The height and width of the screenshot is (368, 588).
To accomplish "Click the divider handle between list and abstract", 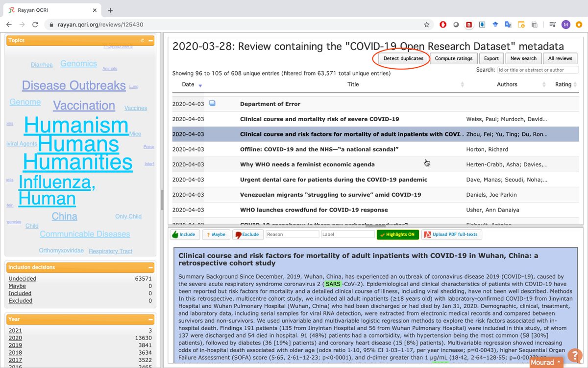I will (x=375, y=227).
